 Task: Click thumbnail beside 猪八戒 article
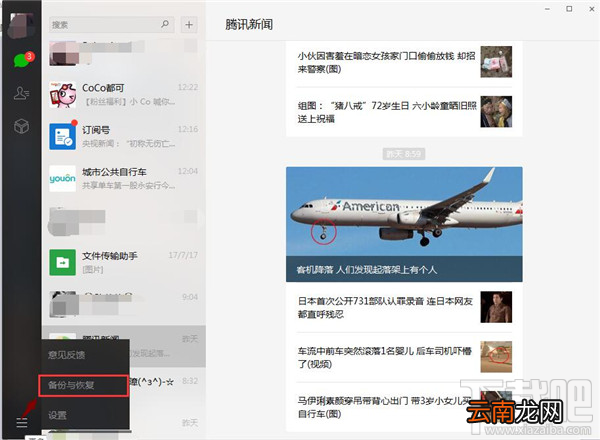(496, 112)
